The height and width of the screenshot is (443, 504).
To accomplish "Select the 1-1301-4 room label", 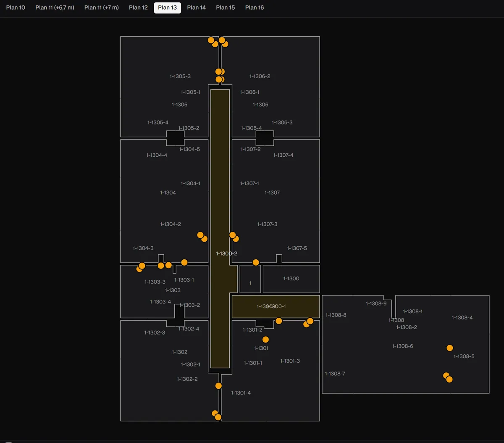I will [241, 393].
